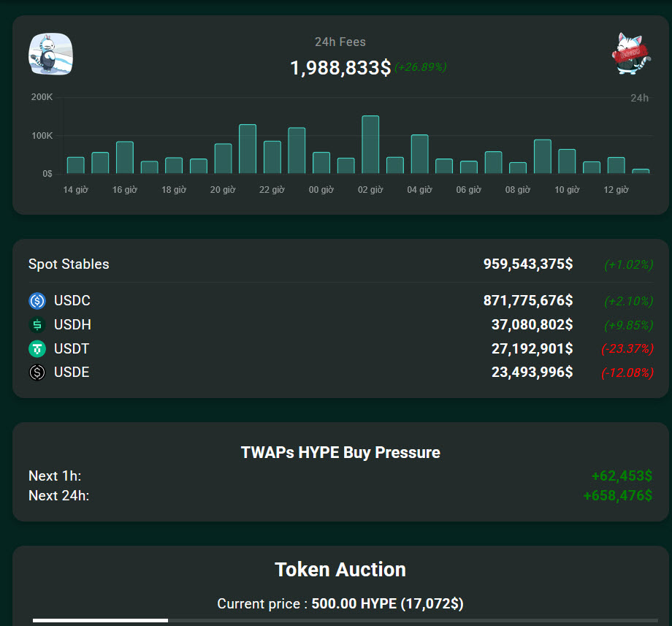Click the USDC amount 871,775,676$
672x626 pixels.
(x=528, y=301)
